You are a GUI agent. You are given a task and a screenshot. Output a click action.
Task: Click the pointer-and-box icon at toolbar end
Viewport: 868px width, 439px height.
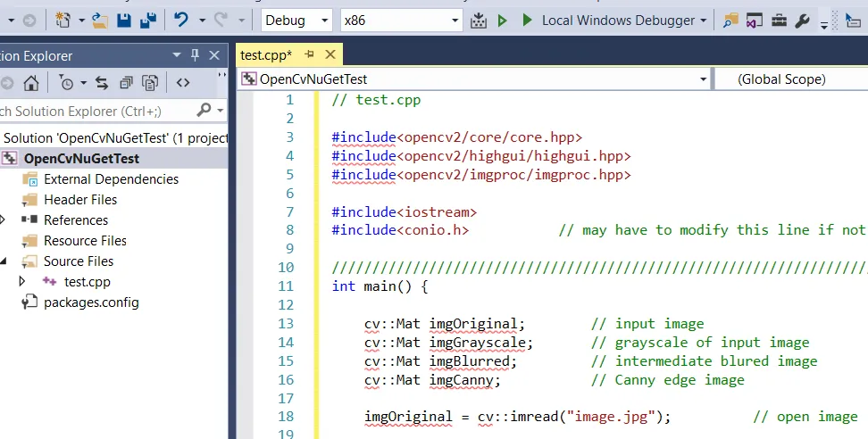(x=853, y=21)
